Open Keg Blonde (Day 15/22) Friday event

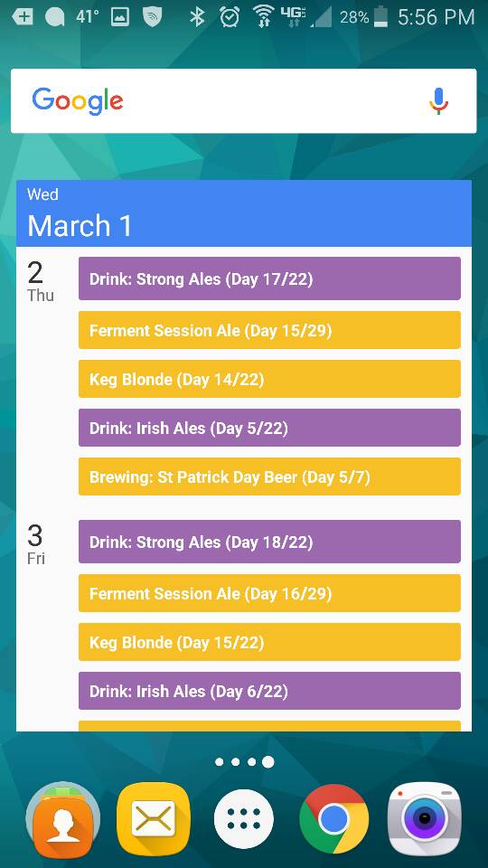pyautogui.click(x=269, y=642)
